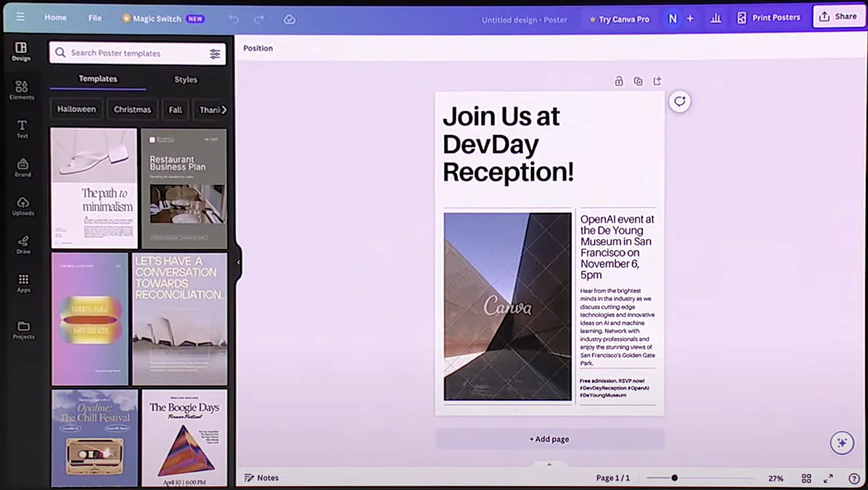Open the help question mark

click(854, 478)
